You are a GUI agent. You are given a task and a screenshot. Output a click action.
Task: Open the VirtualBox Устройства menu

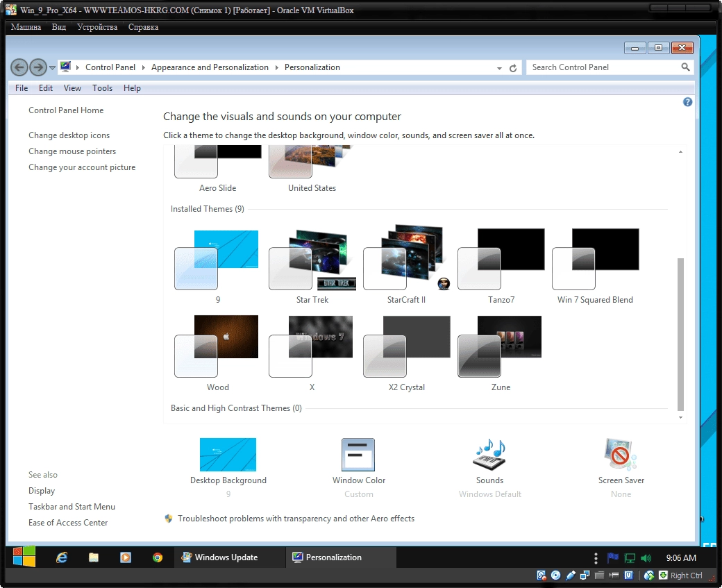[x=97, y=27]
